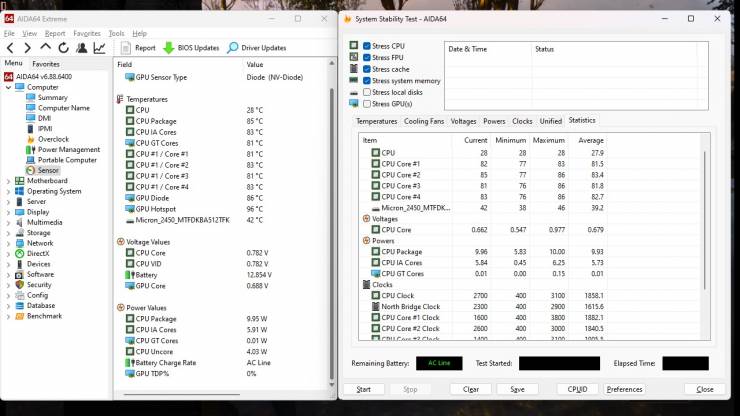This screenshot has height=416, width=740.
Task: Click the DirectX icon in the tree
Action: (x=19, y=253)
